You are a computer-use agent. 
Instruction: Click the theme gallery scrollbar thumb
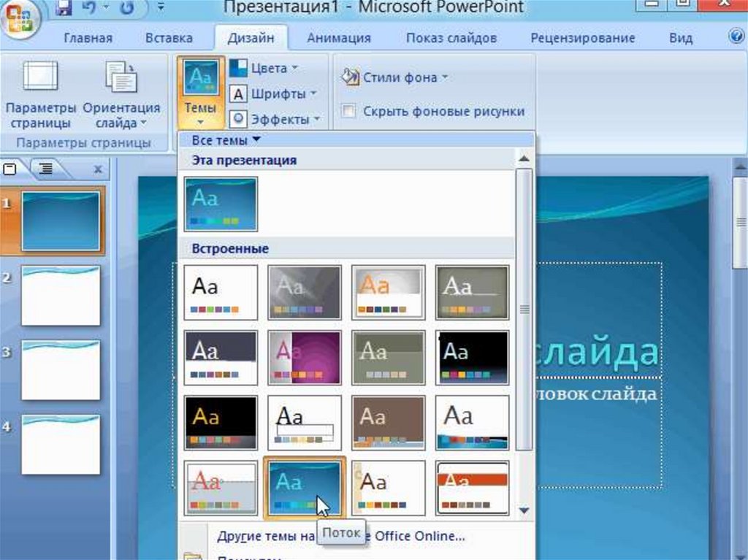(524, 309)
